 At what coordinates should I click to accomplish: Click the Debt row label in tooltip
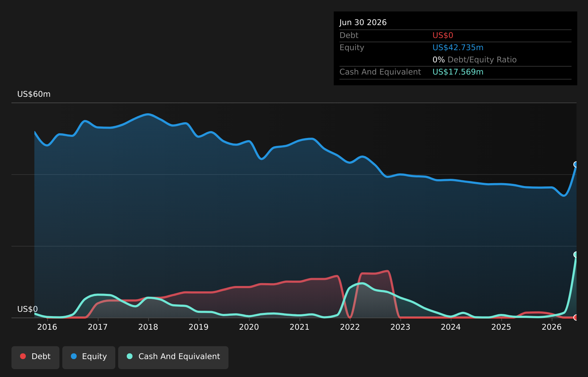349,35
